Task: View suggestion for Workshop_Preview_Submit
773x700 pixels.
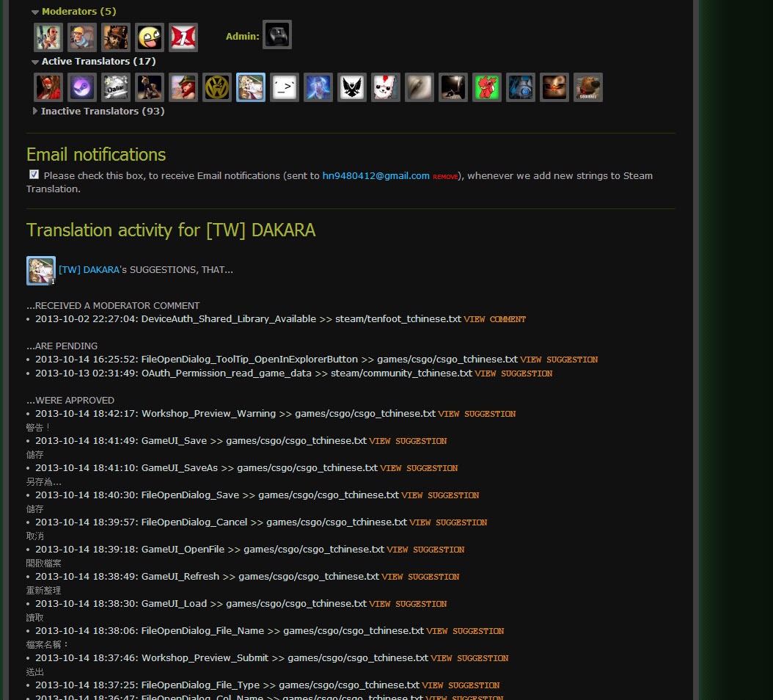Action: click(469, 658)
